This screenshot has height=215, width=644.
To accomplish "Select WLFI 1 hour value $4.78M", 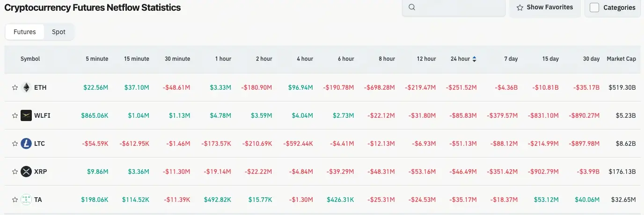I will pyautogui.click(x=221, y=115).
